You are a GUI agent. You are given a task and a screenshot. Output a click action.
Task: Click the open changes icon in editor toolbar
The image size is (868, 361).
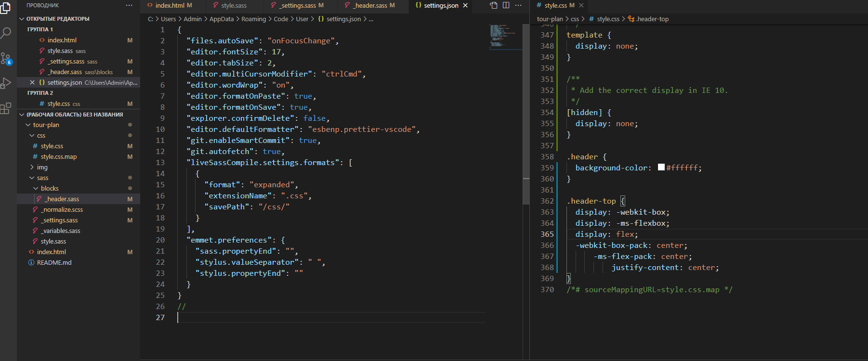coord(494,5)
